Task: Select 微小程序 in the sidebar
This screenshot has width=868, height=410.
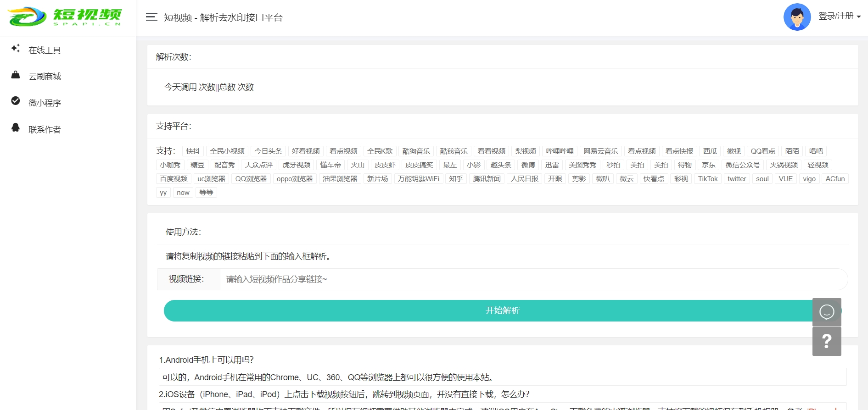Action: click(x=45, y=103)
